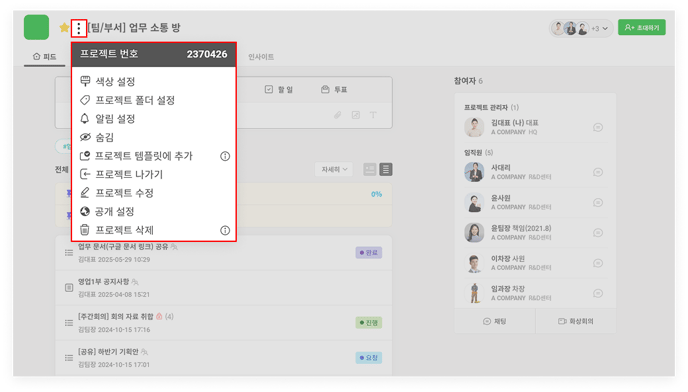Switch to the 피드 tab
This screenshot has height=392, width=688.
pos(45,57)
